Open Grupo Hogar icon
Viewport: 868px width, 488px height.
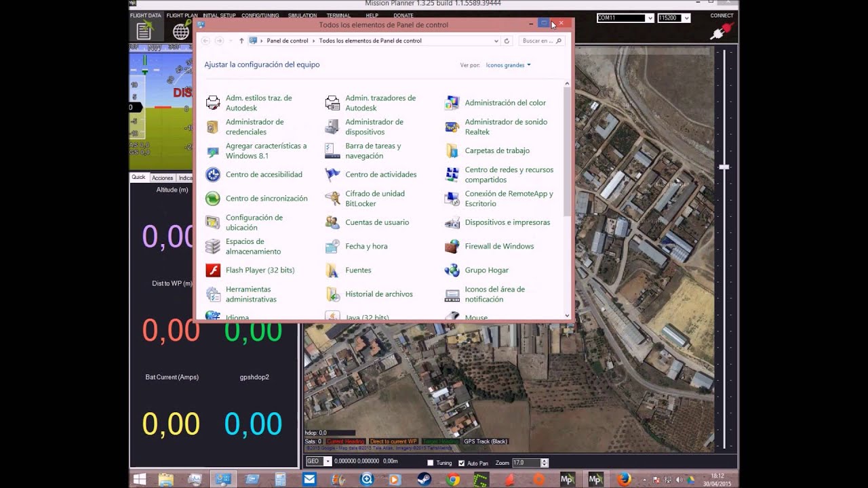[452, 270]
